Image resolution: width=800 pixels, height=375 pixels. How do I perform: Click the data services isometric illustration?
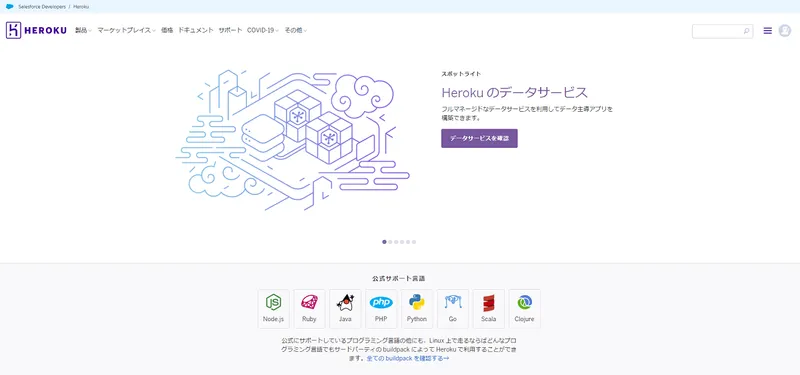293,140
